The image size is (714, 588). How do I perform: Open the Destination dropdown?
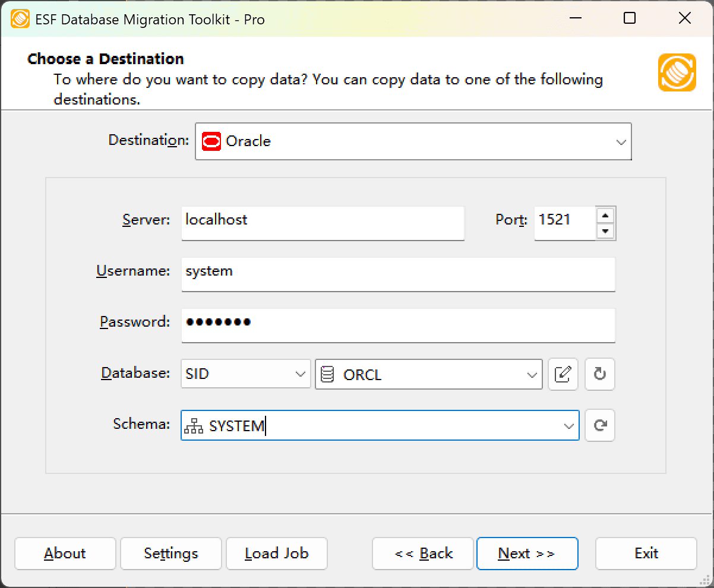pos(621,141)
